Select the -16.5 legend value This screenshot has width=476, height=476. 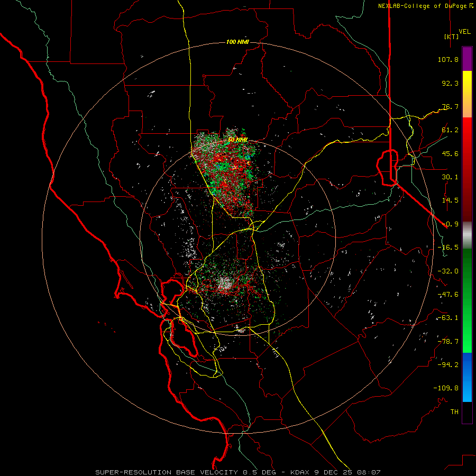coord(448,248)
